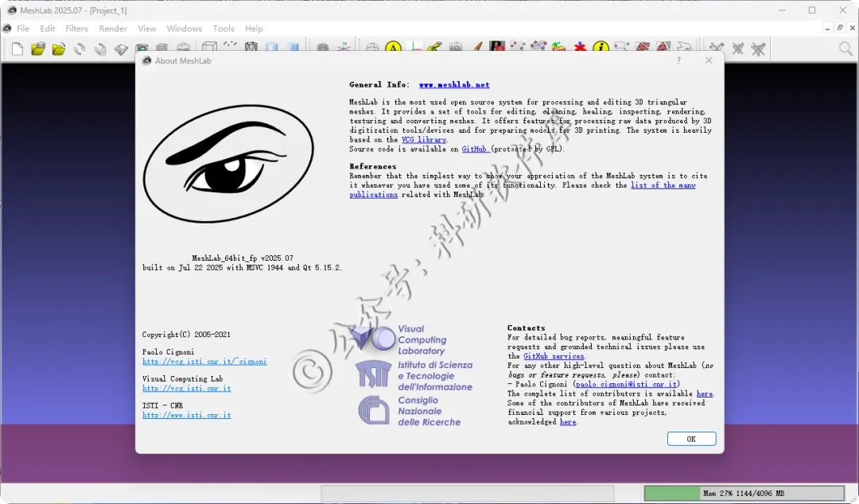
Task: Click the paolo.cignoni email link
Action: tap(626, 385)
